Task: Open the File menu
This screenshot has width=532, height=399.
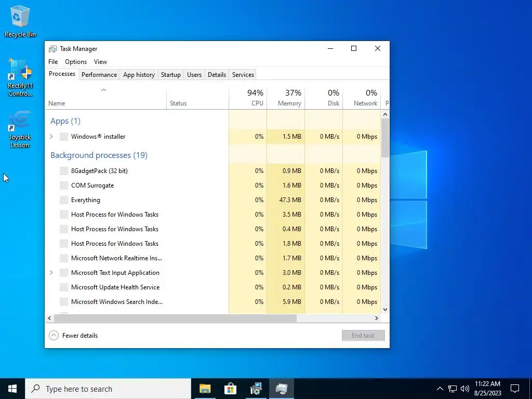Action: [x=53, y=62]
